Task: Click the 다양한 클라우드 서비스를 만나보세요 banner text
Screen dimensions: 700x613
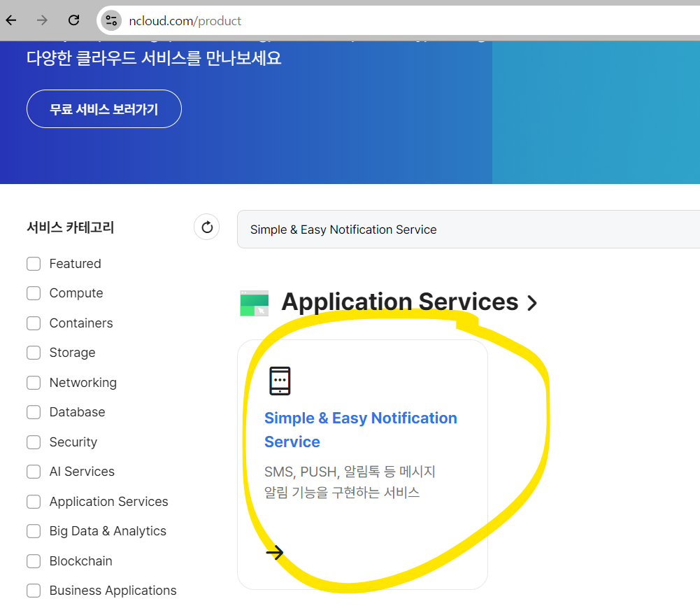Action: pyautogui.click(x=154, y=57)
